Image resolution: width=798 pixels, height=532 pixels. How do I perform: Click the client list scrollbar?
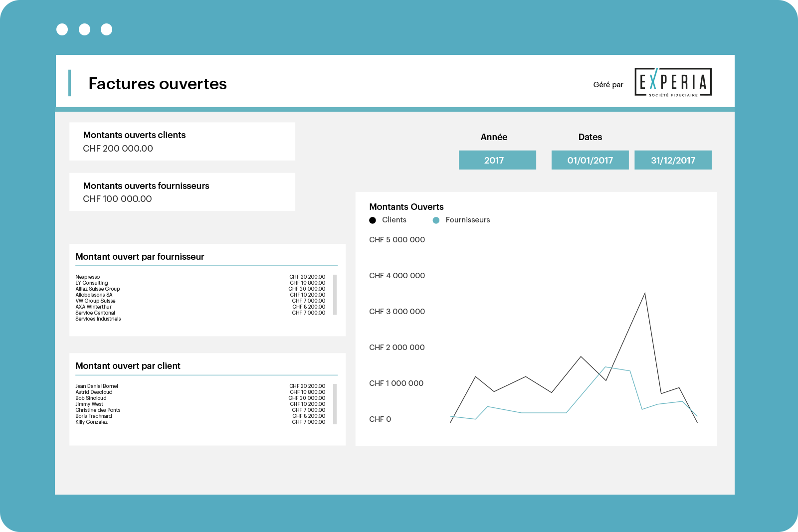tap(335, 404)
